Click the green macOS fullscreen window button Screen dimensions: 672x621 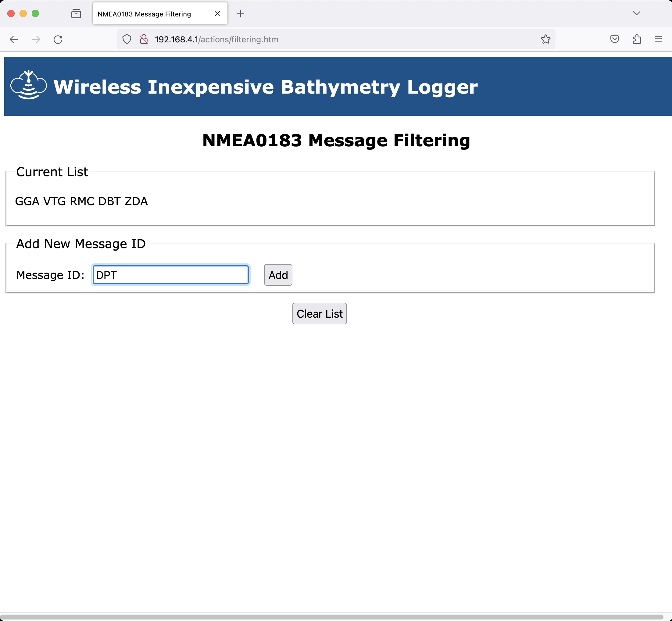(x=35, y=13)
